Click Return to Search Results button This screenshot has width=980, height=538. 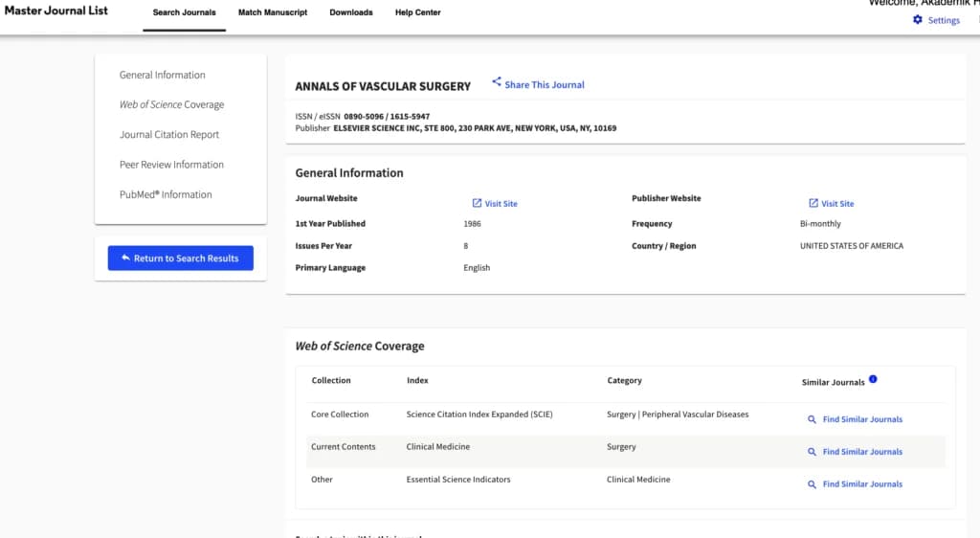click(x=181, y=258)
